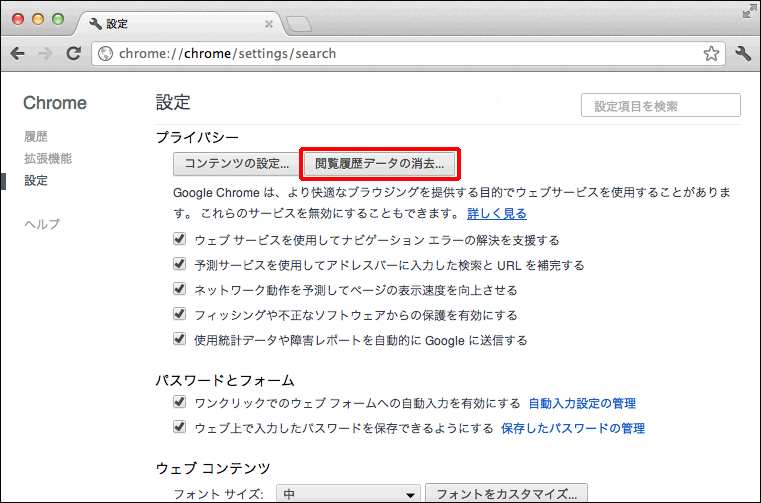The height and width of the screenshot is (503, 761).
Task: Toggle フィッシング保護 checkbox
Action: (180, 314)
